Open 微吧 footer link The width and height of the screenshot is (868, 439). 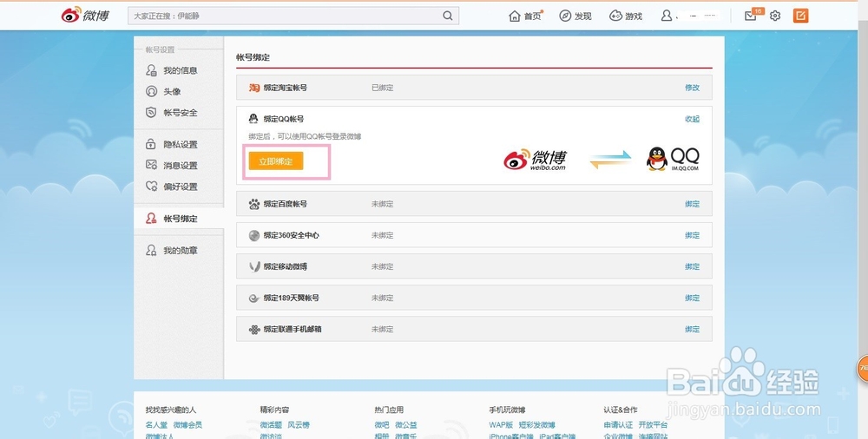(x=381, y=425)
